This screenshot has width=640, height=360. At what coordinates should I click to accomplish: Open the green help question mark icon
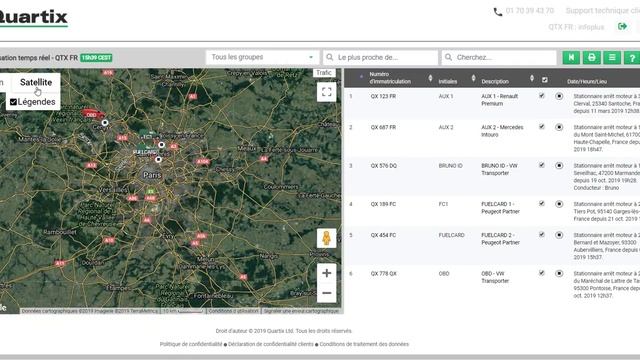click(632, 58)
